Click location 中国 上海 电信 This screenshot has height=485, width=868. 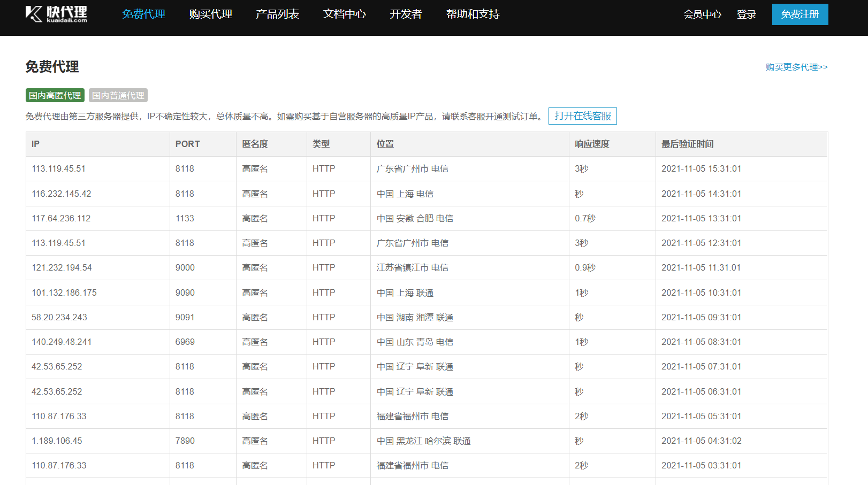[405, 194]
